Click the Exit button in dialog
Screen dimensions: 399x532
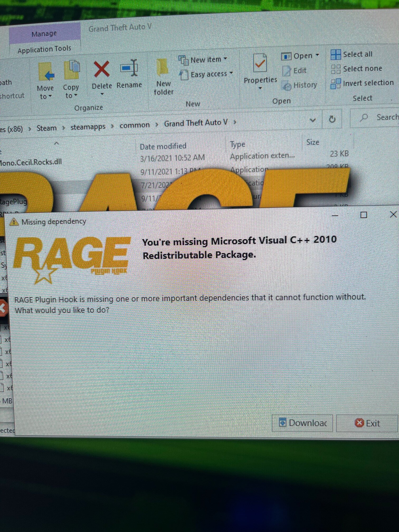367,423
